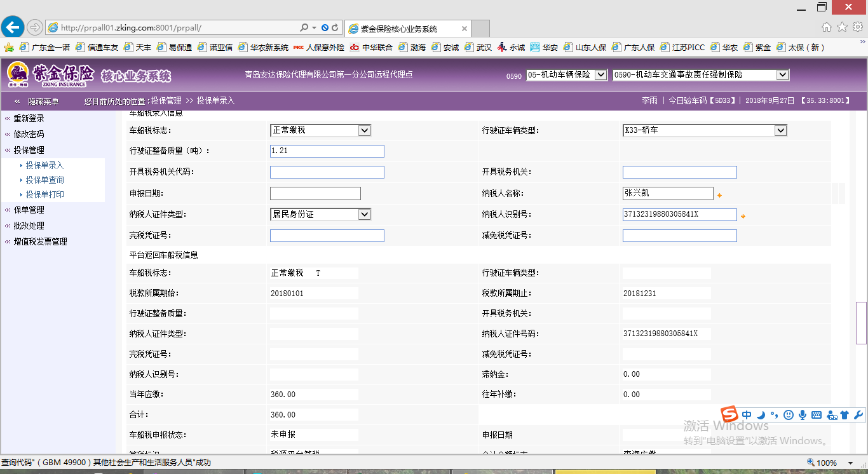Click the refresh icon in address bar
The image size is (868, 474).
tap(335, 28)
